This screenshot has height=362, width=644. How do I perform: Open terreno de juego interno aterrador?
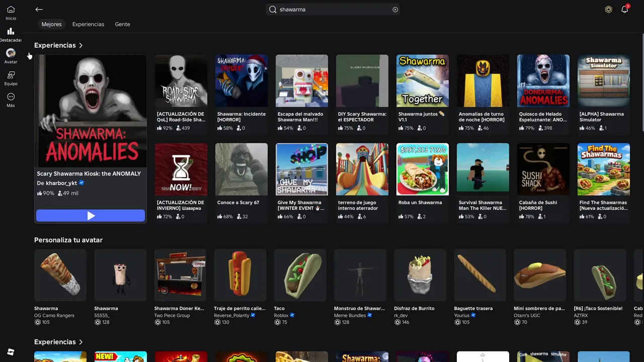(x=362, y=169)
